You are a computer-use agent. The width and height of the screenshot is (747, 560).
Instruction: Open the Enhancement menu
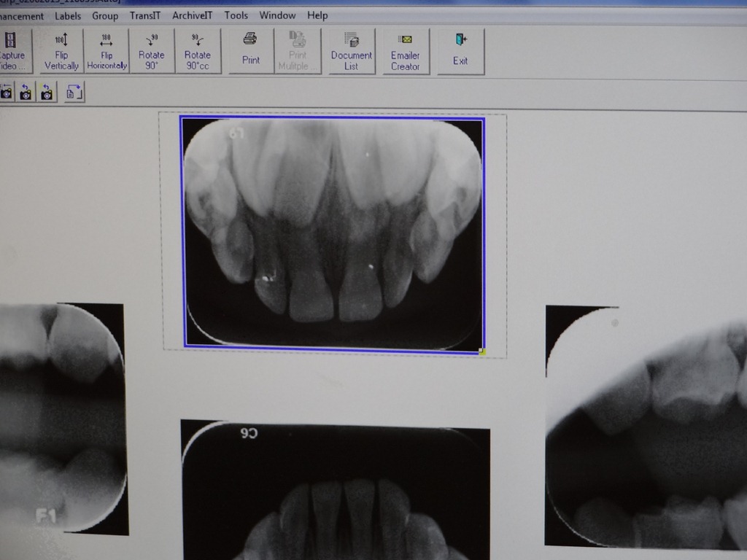tap(21, 16)
